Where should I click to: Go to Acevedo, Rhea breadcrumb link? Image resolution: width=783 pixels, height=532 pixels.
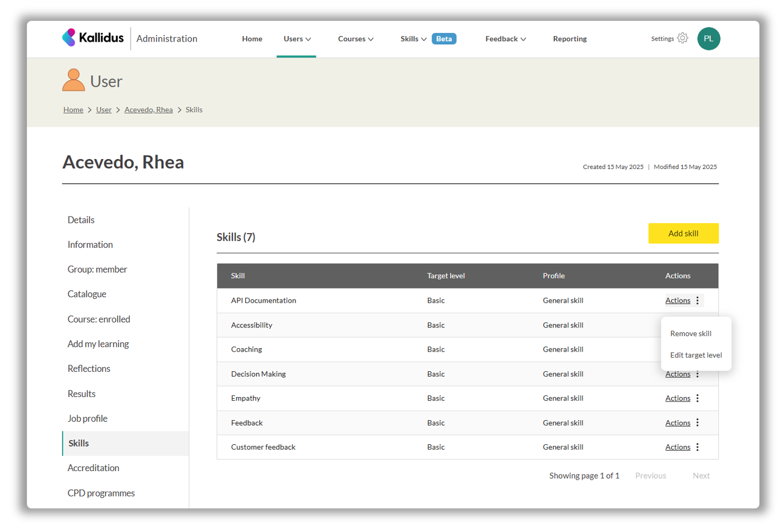148,110
